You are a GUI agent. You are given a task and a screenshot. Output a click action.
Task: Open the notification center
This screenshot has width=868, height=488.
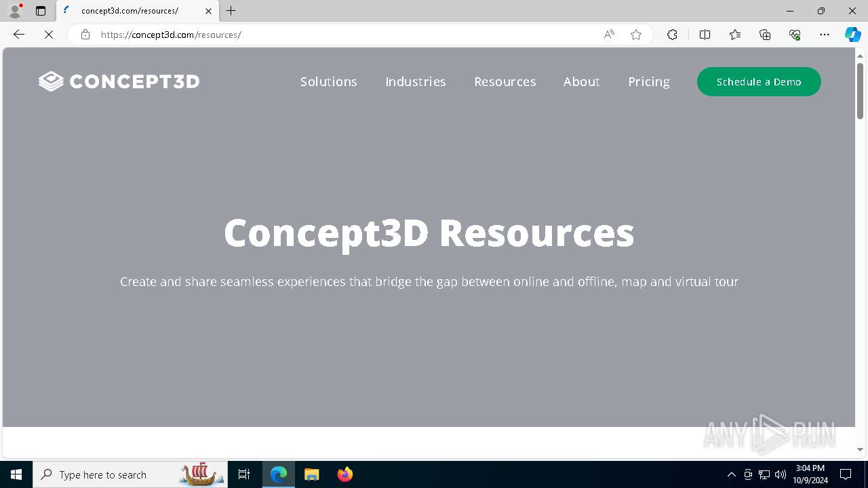[x=846, y=474]
